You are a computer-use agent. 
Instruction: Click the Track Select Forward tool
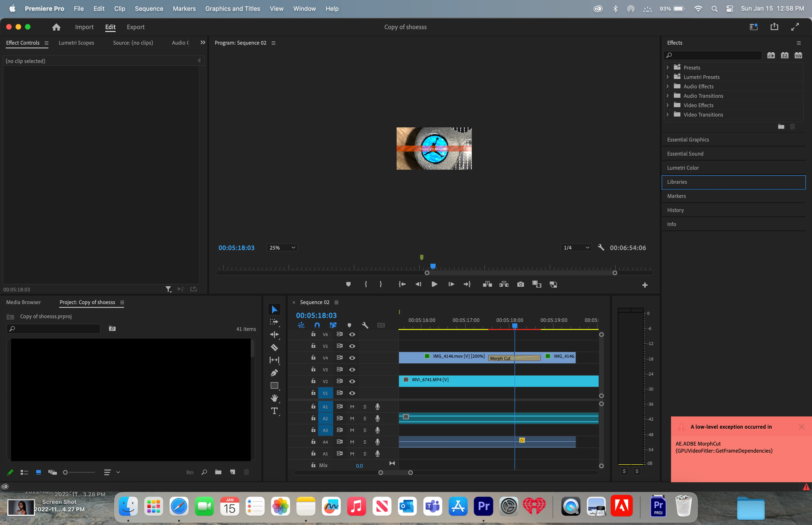(x=274, y=322)
